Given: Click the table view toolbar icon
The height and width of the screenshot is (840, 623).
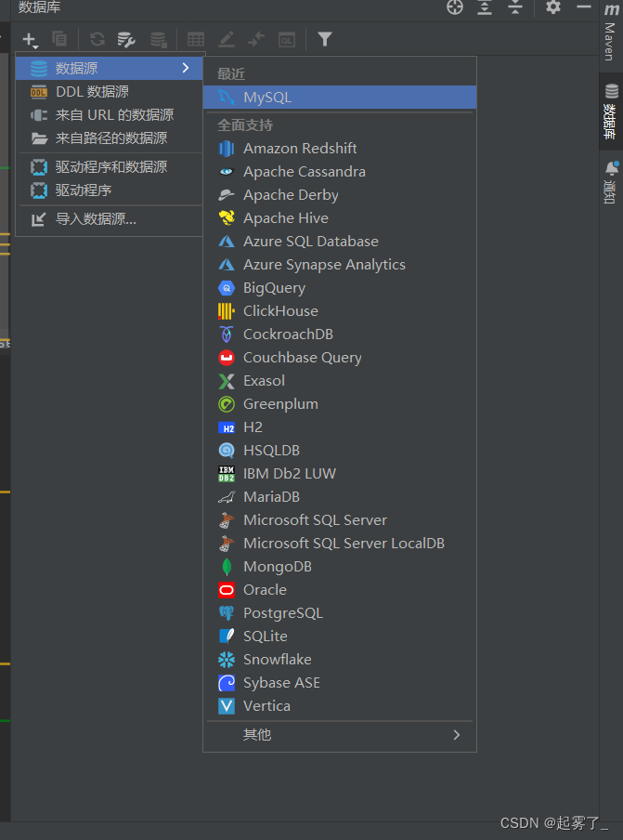Looking at the screenshot, I should [x=196, y=39].
